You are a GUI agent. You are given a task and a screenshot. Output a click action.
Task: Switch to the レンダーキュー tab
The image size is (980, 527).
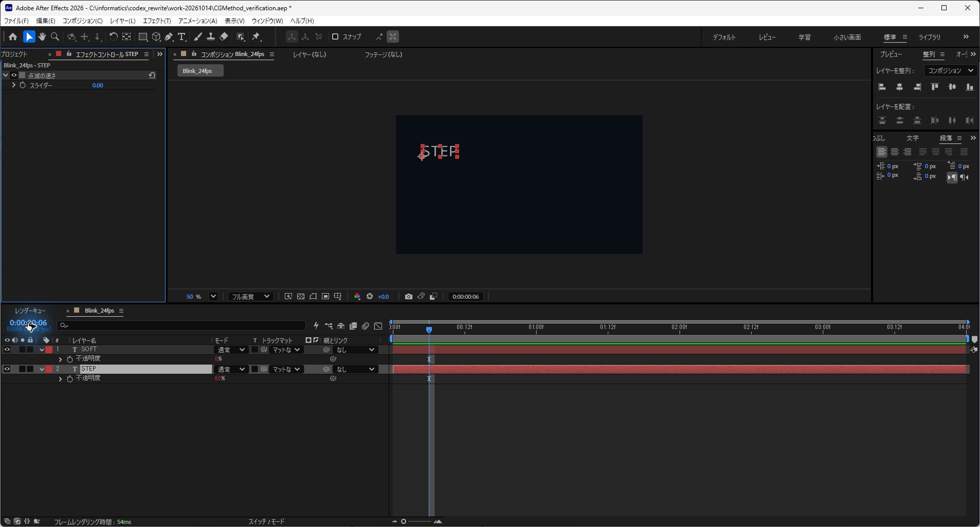(30, 311)
